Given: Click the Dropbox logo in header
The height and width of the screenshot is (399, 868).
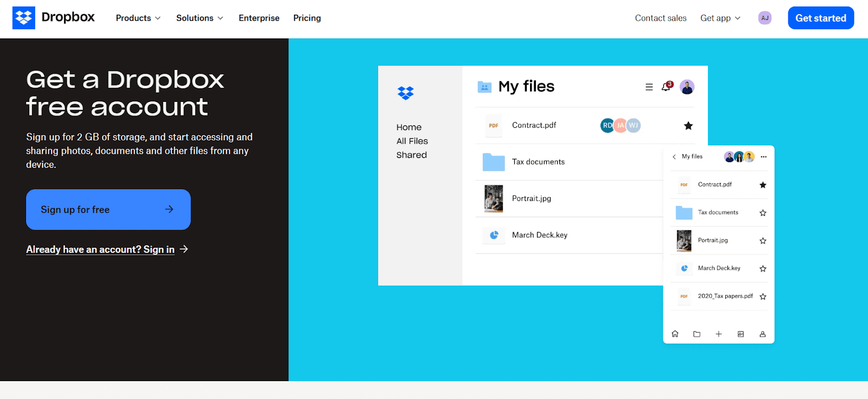Looking at the screenshot, I should pos(54,18).
